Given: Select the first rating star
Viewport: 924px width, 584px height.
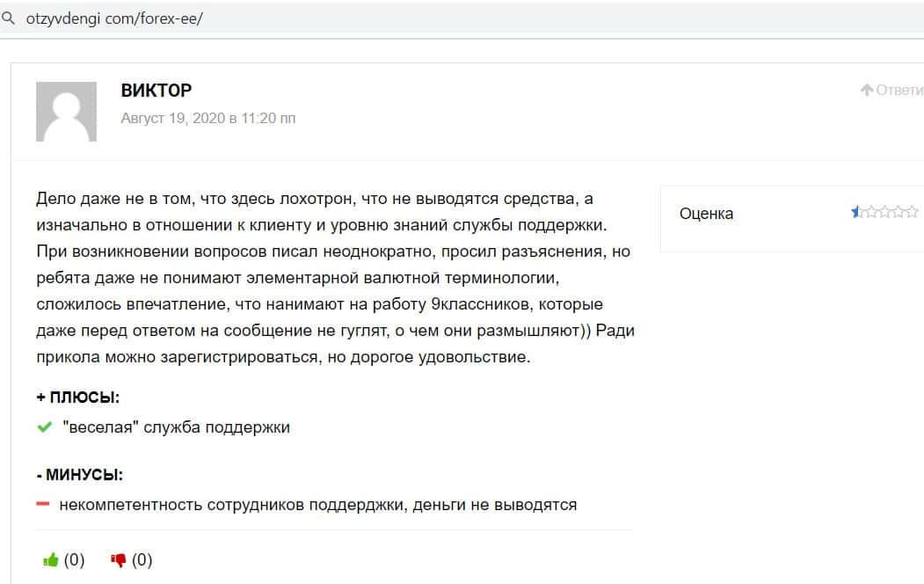Looking at the screenshot, I should tap(856, 212).
